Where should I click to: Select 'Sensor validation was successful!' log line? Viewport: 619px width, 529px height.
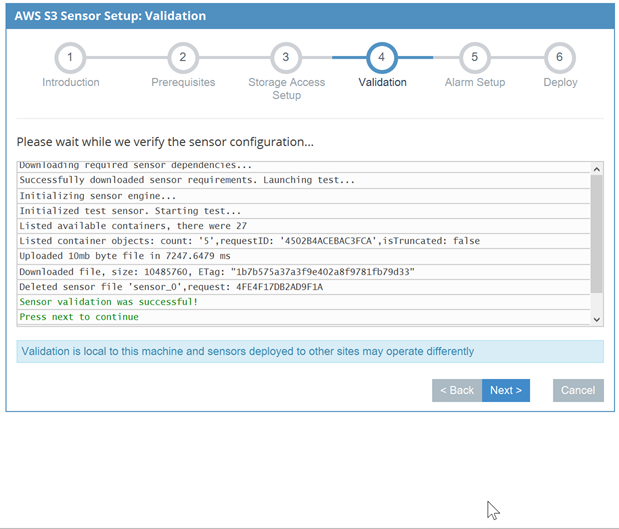[x=303, y=302]
